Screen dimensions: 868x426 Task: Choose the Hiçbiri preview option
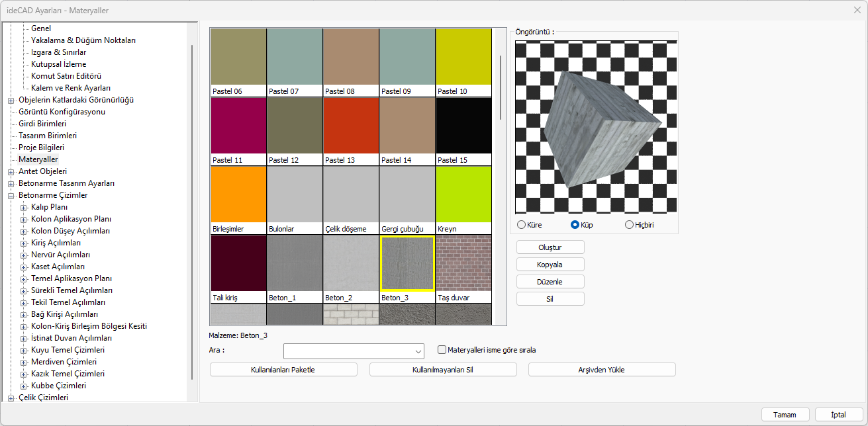(x=629, y=225)
